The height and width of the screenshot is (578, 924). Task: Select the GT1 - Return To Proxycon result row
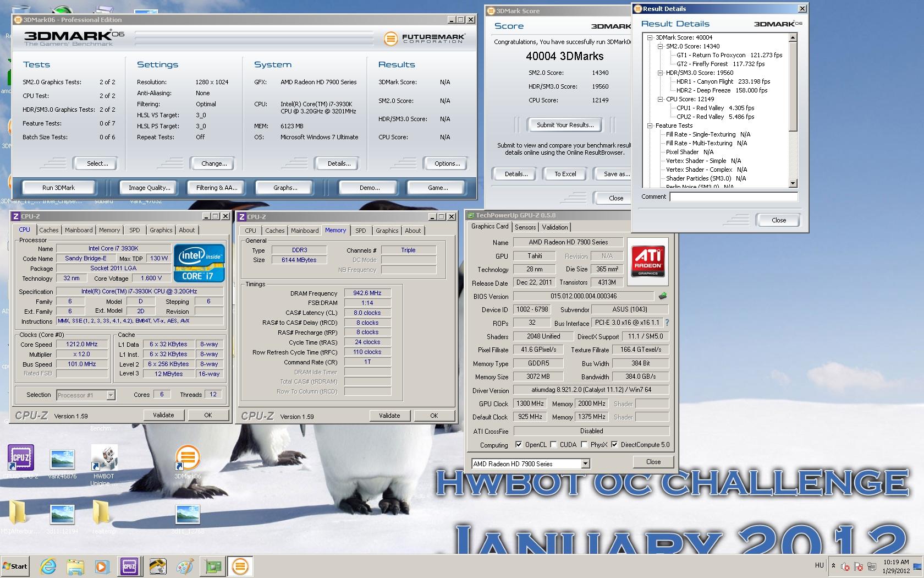(729, 55)
